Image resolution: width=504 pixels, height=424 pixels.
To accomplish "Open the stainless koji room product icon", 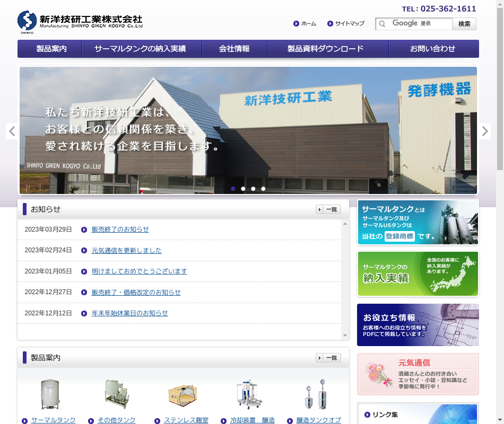I will click(183, 395).
